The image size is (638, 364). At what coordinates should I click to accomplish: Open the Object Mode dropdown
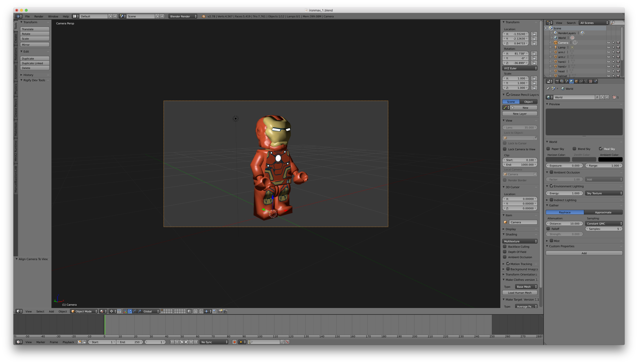[x=84, y=311]
